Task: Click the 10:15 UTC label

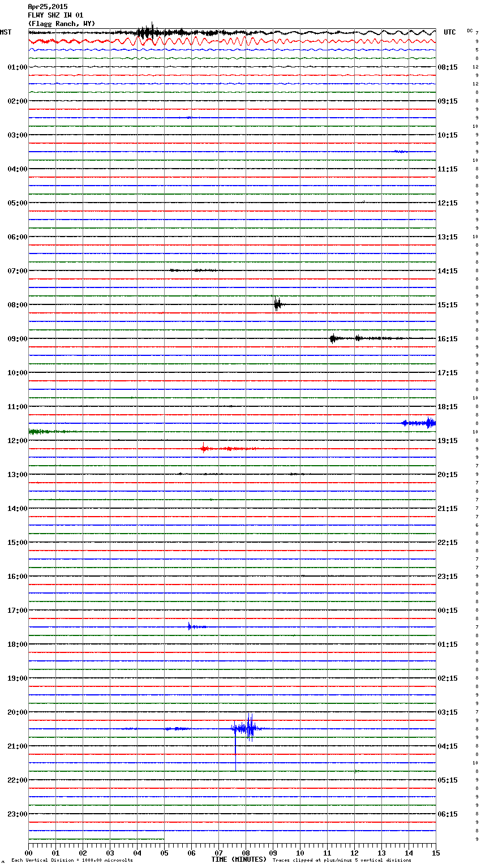Action: (448, 135)
